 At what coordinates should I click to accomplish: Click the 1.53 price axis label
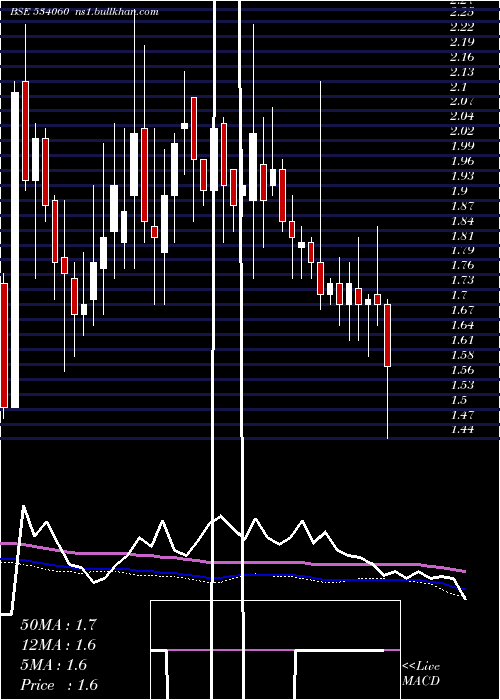point(462,385)
